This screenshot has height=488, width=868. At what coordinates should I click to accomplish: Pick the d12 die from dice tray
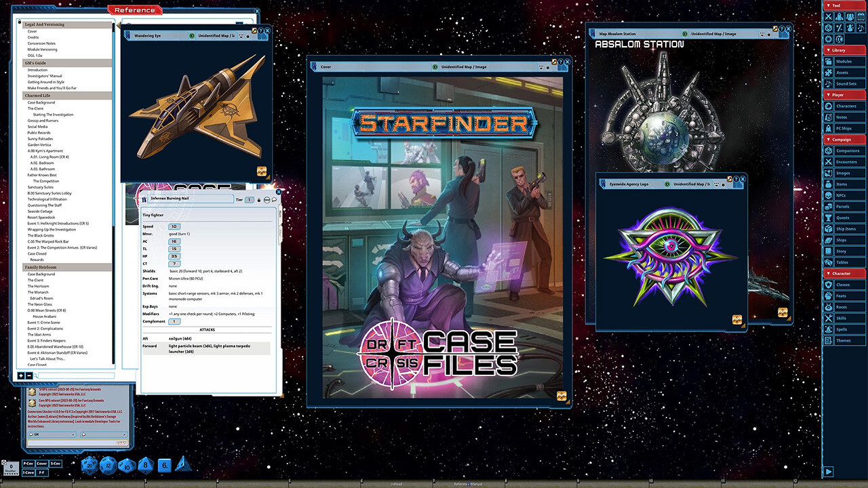(108, 465)
